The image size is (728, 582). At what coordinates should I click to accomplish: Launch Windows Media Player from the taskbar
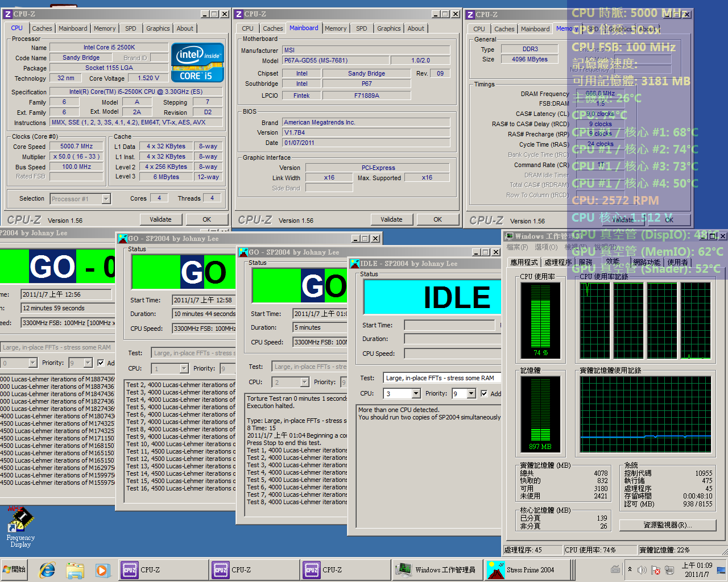coord(102,569)
